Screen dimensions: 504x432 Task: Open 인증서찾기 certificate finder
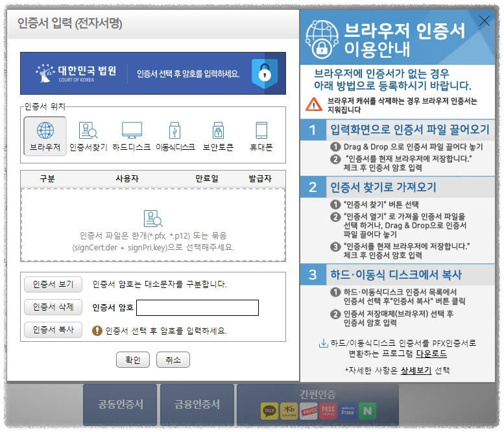point(88,136)
